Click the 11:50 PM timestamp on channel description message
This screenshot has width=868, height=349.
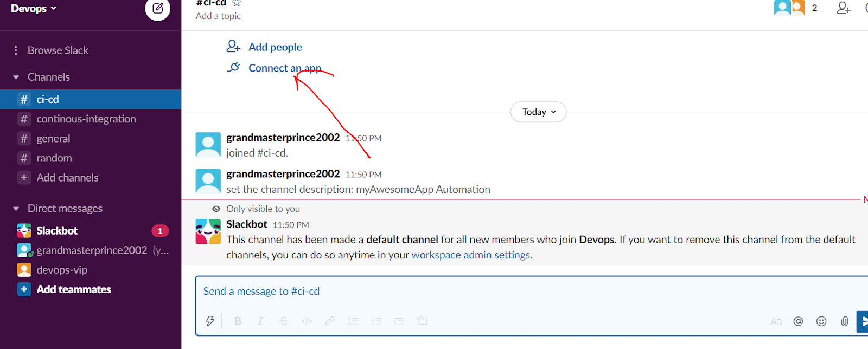pos(363,174)
